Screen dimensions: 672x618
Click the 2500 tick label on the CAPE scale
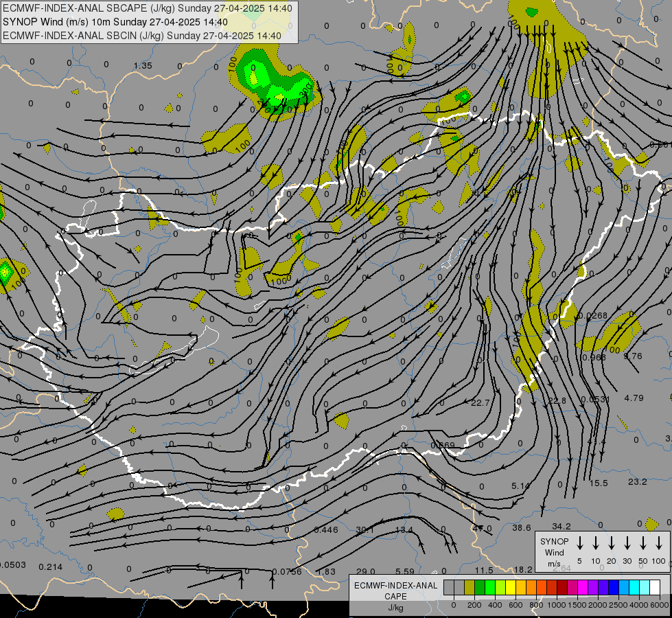[618, 605]
